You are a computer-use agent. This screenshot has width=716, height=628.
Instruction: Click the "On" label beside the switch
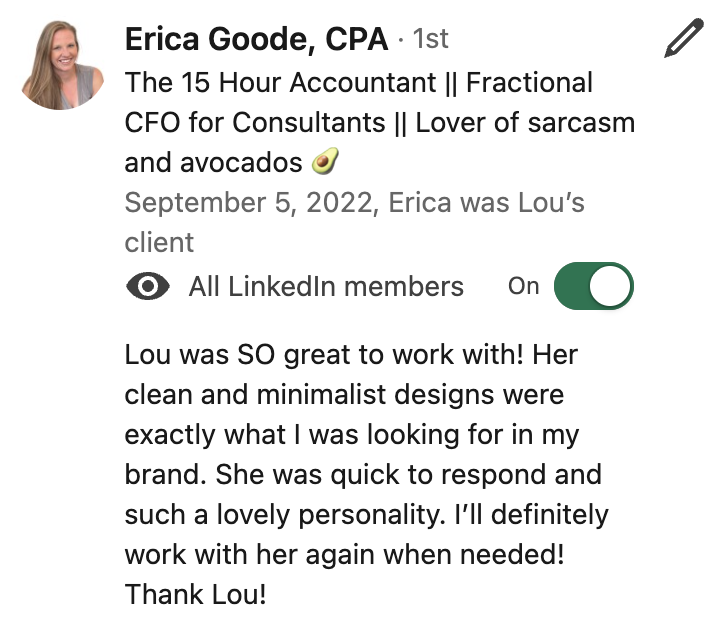(x=523, y=286)
